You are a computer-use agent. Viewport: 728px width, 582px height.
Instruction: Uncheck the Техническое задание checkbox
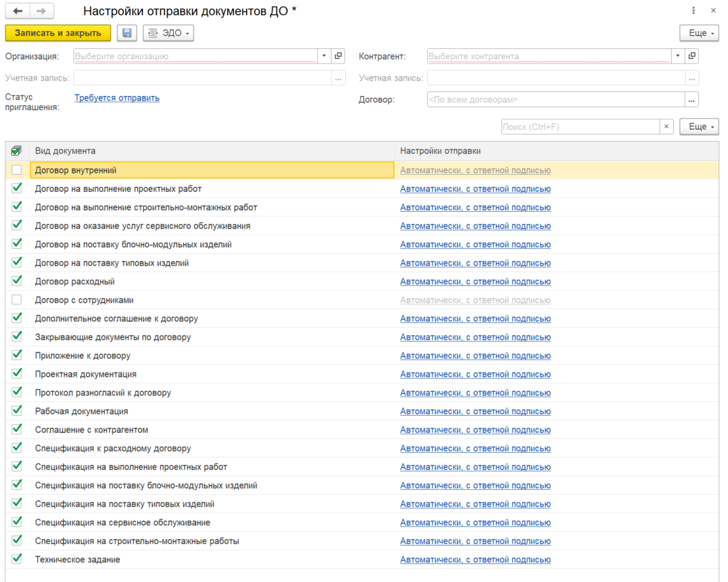[17, 559]
